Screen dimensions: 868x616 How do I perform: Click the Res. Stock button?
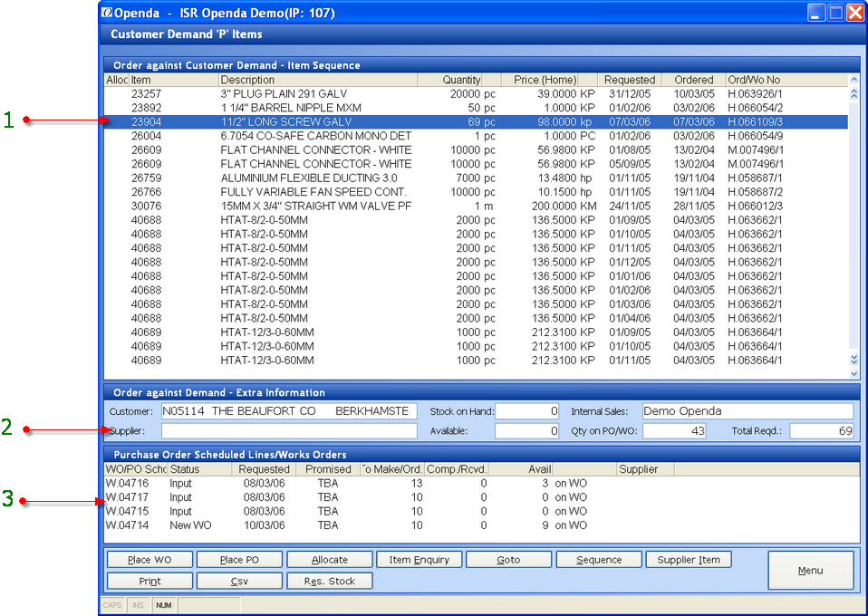click(330, 582)
